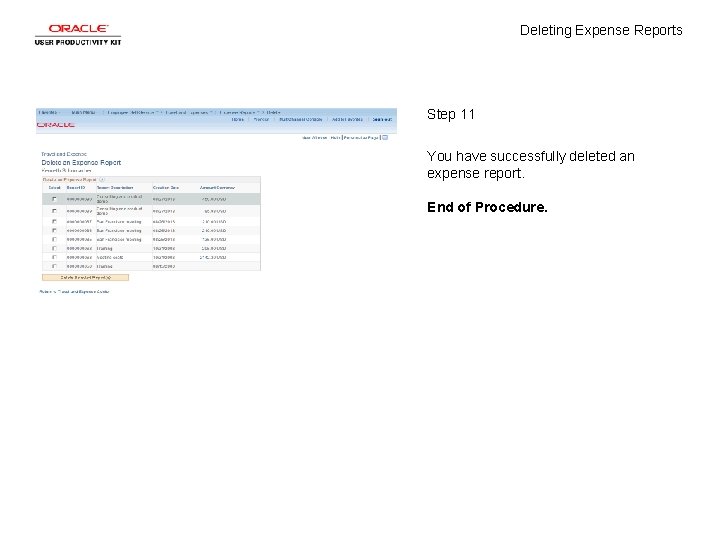Click the Report Description column header
This screenshot has width=720, height=540.
click(115, 188)
